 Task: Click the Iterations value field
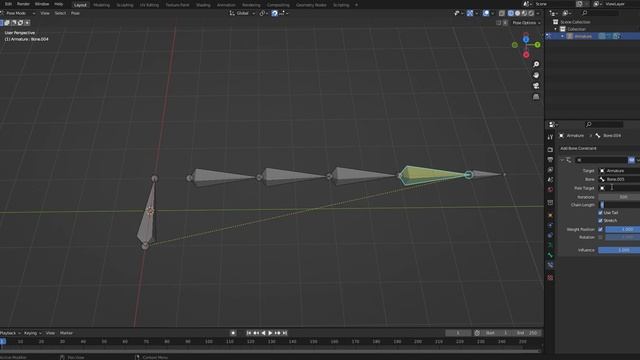point(619,197)
